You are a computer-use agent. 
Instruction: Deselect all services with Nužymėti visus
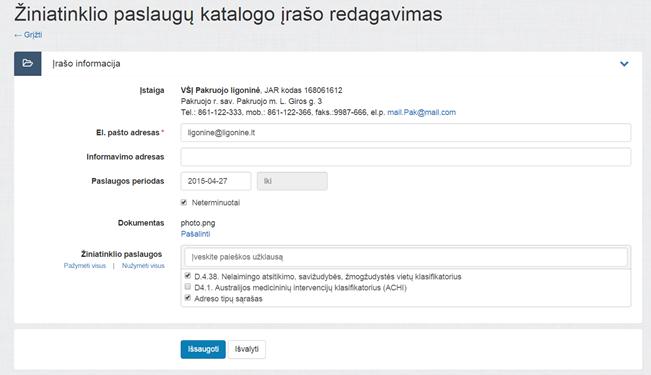click(x=143, y=266)
